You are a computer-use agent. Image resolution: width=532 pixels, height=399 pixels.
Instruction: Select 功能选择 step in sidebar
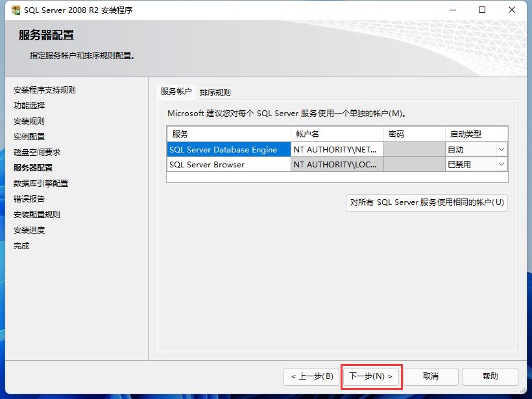[x=29, y=106]
